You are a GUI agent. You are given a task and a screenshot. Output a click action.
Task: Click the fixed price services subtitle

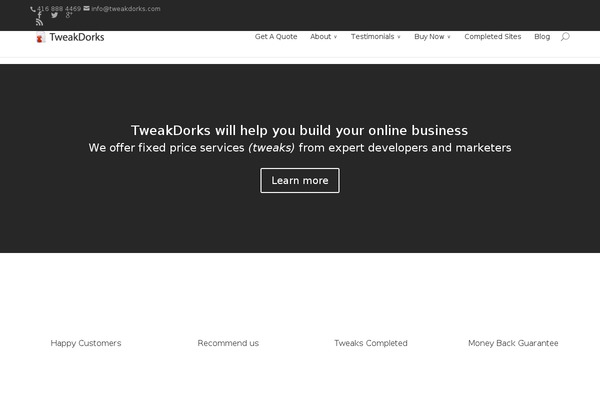tap(300, 148)
